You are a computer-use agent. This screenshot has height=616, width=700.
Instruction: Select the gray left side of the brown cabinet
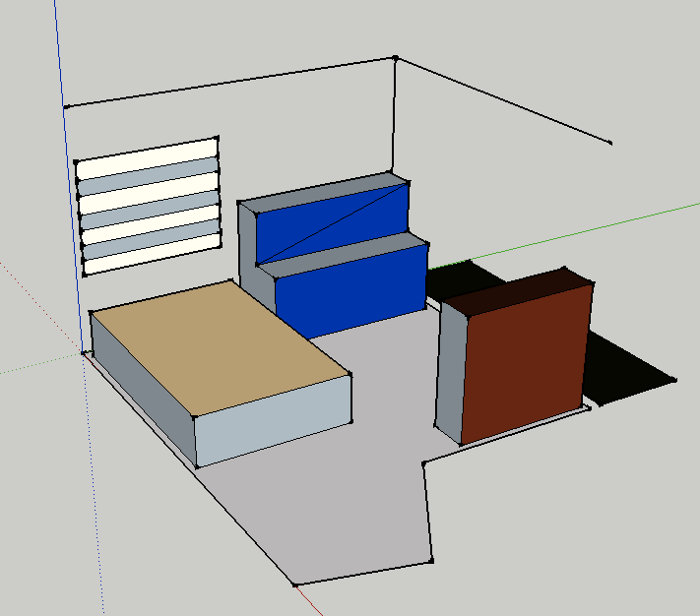tap(451, 373)
